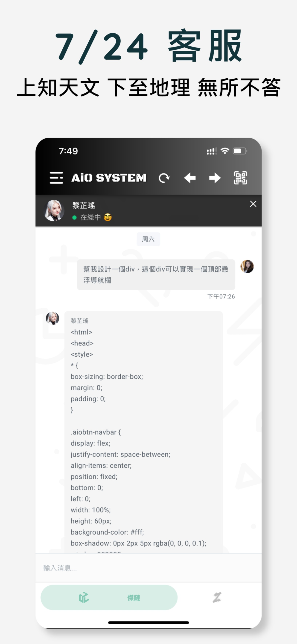This screenshot has width=297, height=644.
Task: Close the chat with 黎芷瑤
Action: (253, 204)
